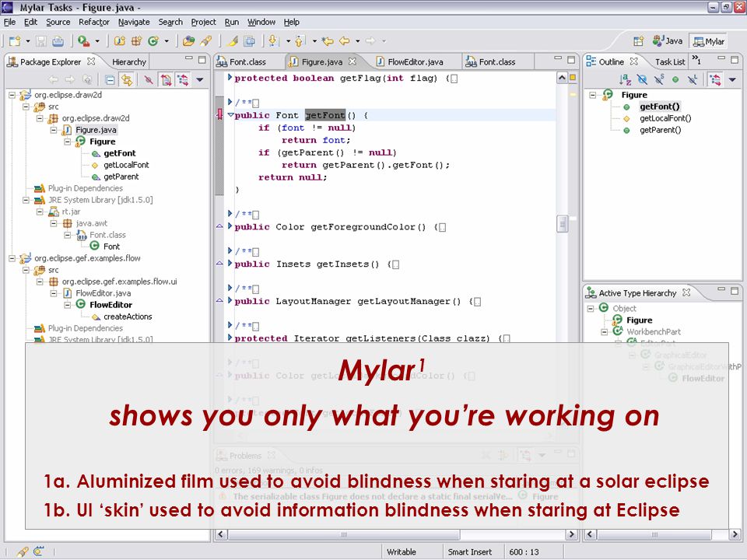Open the Navigate menu
Image resolution: width=747 pixels, height=560 pixels.
click(x=134, y=22)
